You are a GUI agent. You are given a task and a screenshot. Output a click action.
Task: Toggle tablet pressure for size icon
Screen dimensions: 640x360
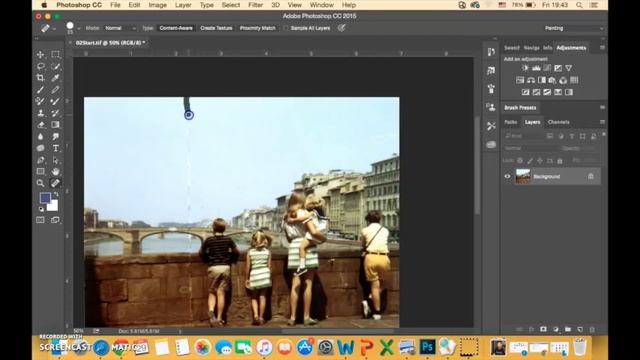[x=342, y=28]
